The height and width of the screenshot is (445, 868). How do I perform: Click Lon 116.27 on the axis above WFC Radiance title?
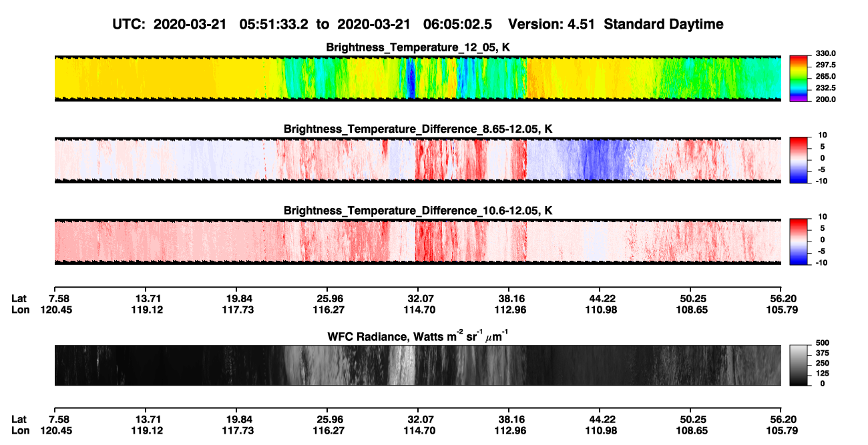[x=327, y=310]
